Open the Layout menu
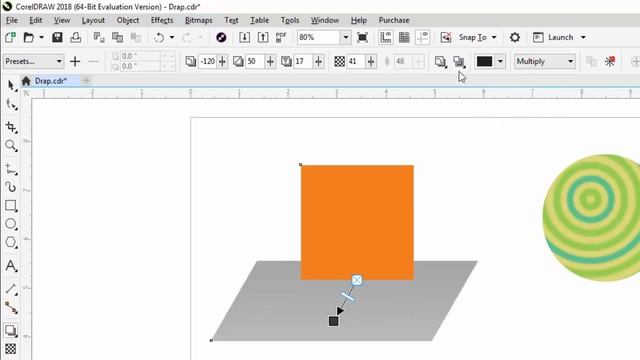 click(93, 20)
